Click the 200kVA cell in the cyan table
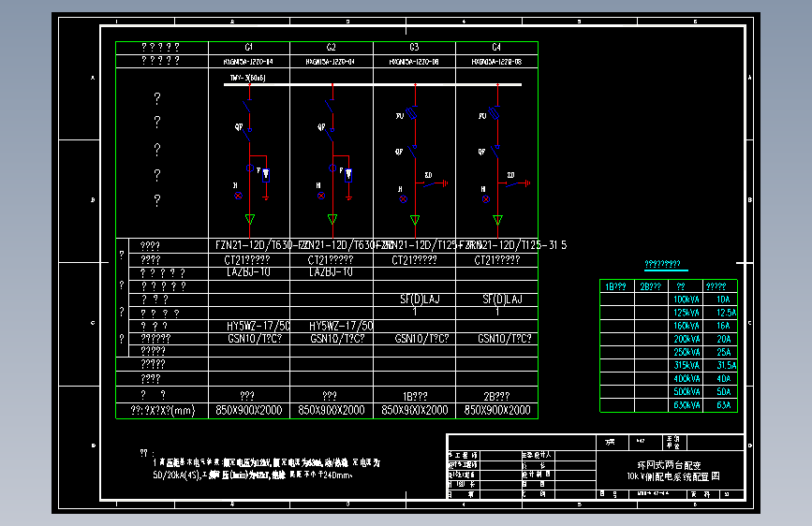The width and height of the screenshot is (812, 526). coord(687,339)
